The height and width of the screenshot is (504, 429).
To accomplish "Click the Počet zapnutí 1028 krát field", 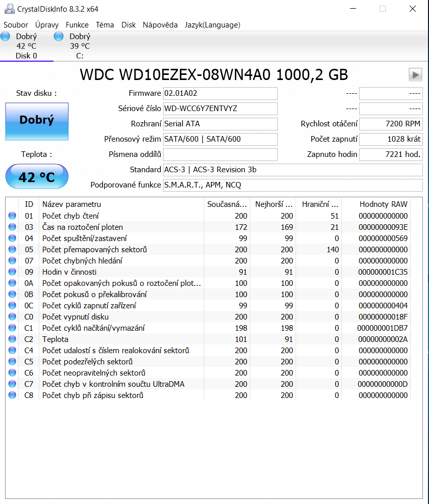I will (x=391, y=139).
